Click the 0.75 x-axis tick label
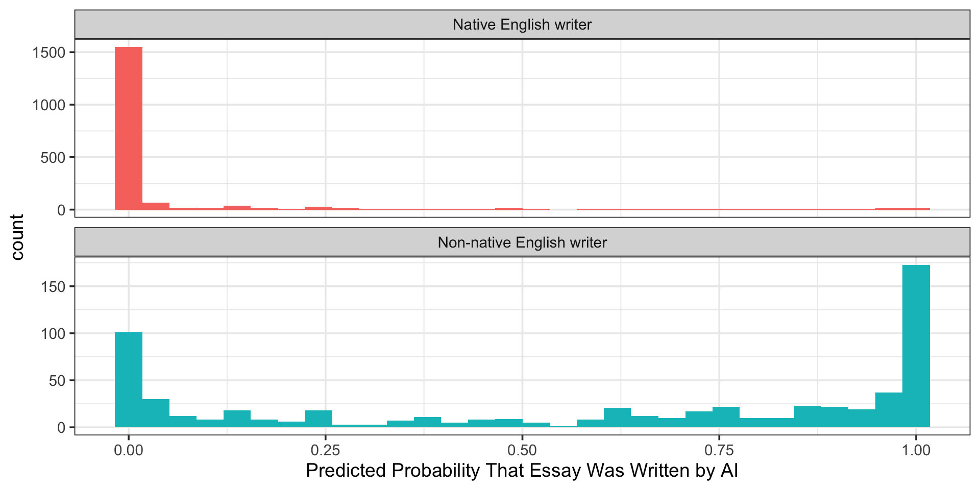 (x=719, y=450)
